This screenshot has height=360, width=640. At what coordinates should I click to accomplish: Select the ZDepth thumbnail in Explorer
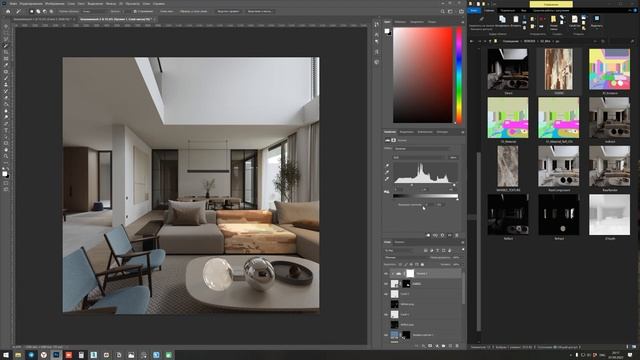point(609,215)
